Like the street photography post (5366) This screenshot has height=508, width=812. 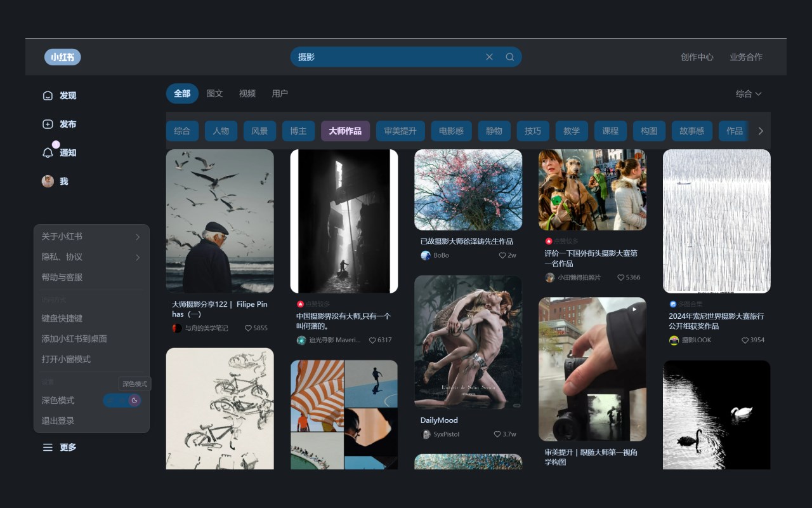[621, 277]
